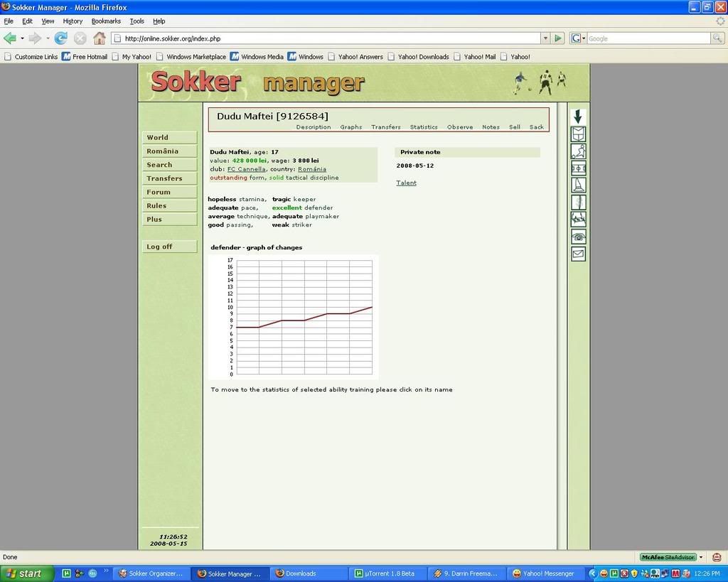Click the green Back arrow button
This screenshot has height=582, width=728.
(10, 38)
